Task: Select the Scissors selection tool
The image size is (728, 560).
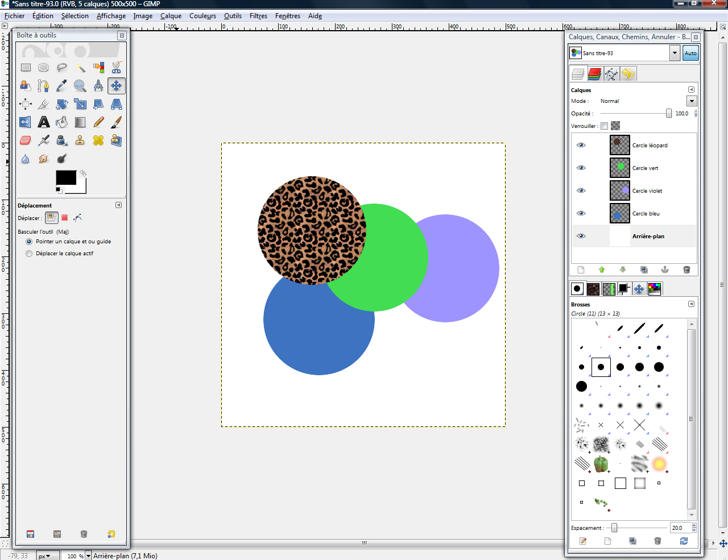Action: coord(116,68)
